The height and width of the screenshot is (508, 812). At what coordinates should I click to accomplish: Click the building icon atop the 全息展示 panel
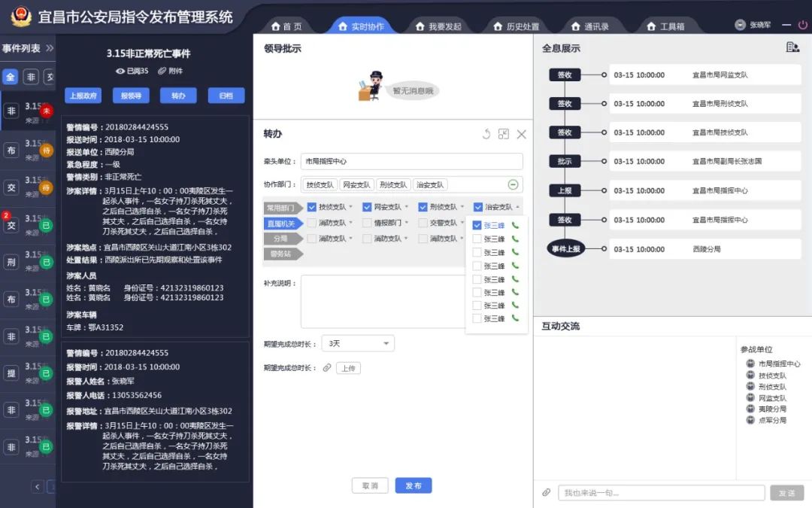click(x=791, y=47)
